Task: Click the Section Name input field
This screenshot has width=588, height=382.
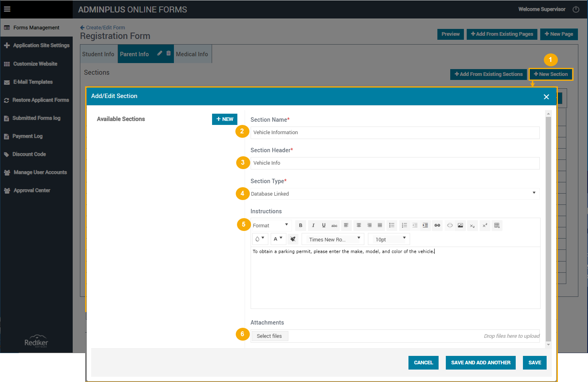Action: [x=395, y=133]
